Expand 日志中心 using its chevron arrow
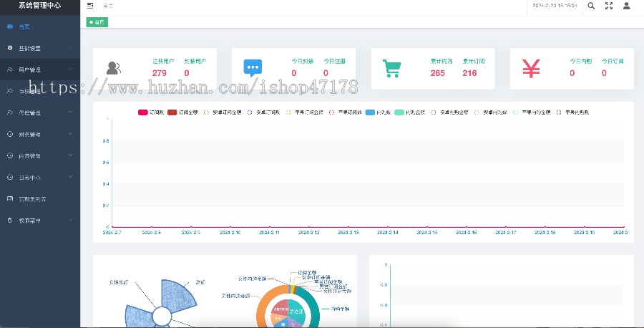Image resolution: width=644 pixels, height=328 pixels. coord(70,177)
